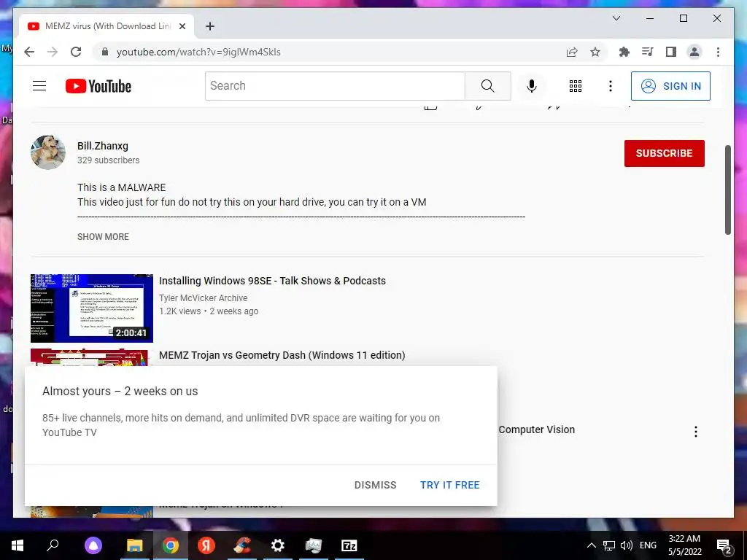The image size is (747, 560).
Task: View site information lock icon
Action: [105, 52]
